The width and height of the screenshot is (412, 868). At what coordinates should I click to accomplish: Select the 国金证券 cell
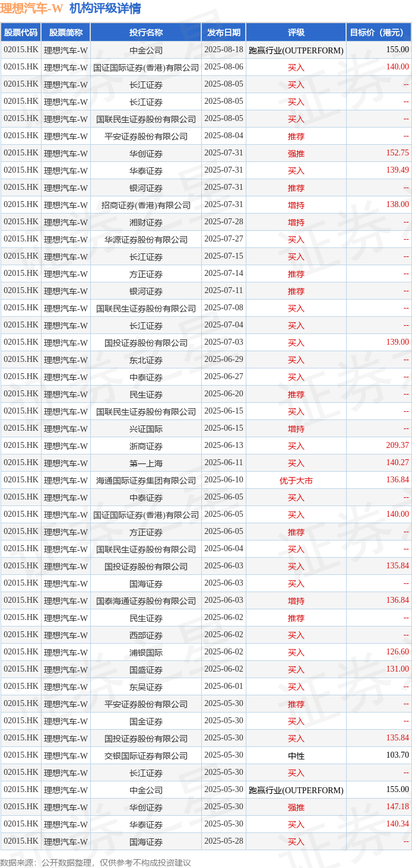point(146,721)
